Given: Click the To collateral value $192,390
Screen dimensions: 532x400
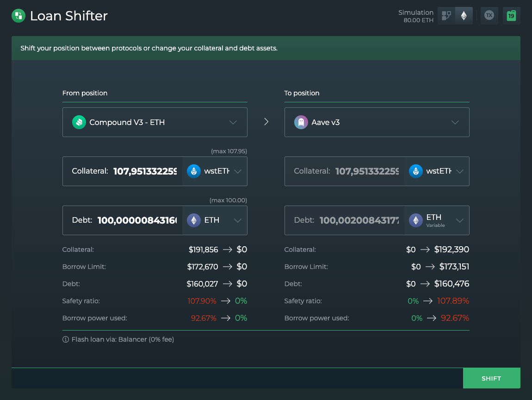Looking at the screenshot, I should pyautogui.click(x=452, y=250).
